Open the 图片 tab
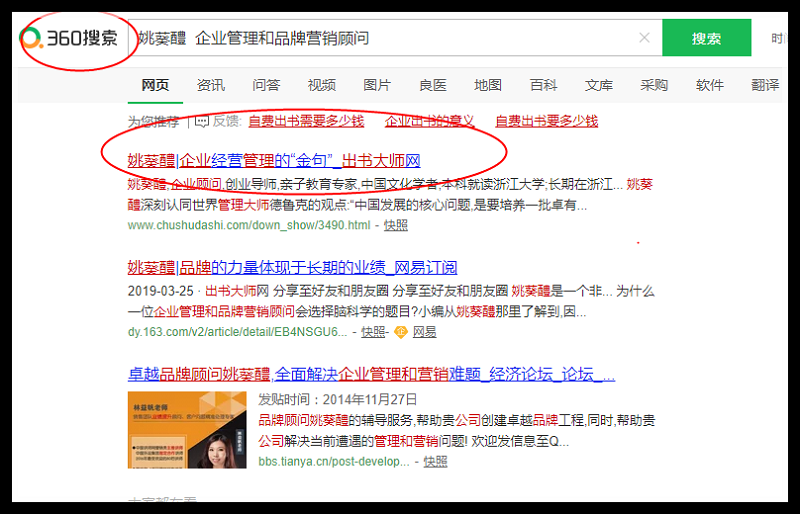This screenshot has height=514, width=800. pyautogui.click(x=377, y=85)
